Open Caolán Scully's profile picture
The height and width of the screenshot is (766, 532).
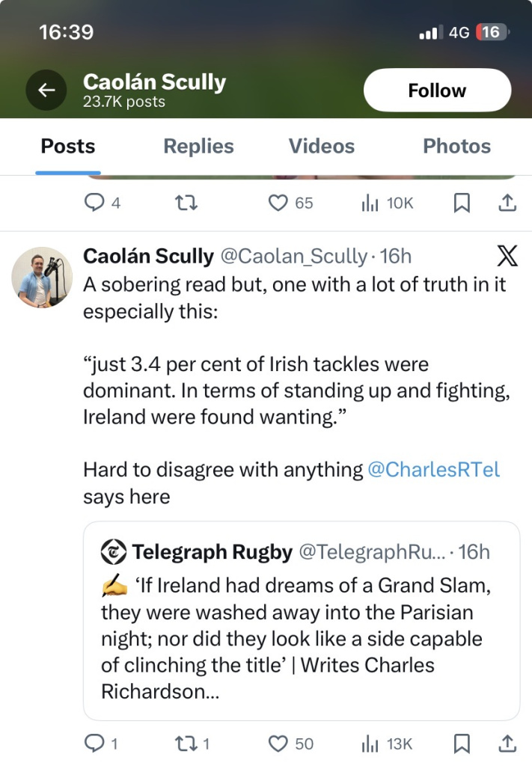pos(42,277)
